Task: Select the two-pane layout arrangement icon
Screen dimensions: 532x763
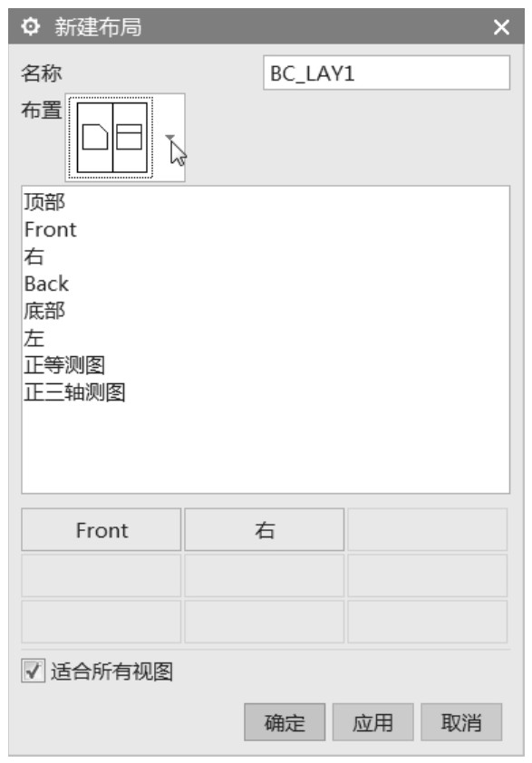Action: pos(111,138)
